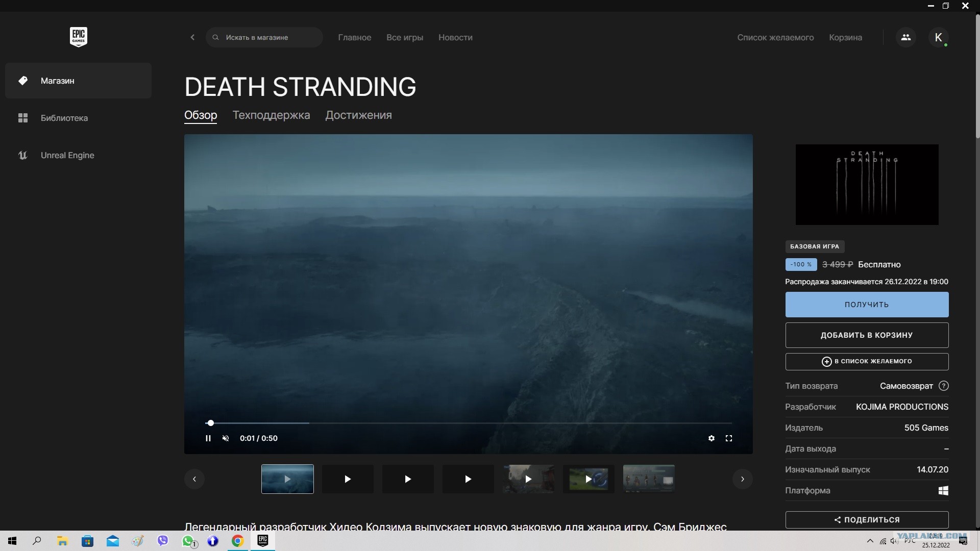Click the 14.07.20 initial release date
980x551 pixels.
pyautogui.click(x=933, y=469)
